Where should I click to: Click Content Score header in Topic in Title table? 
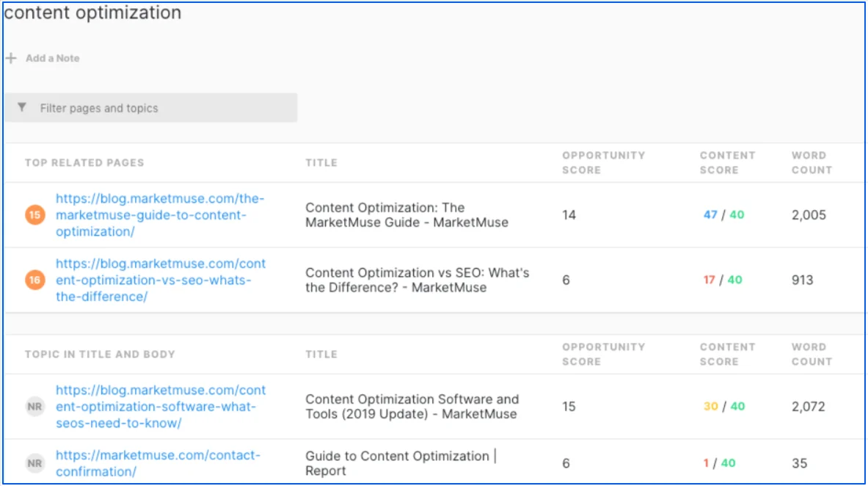[727, 354]
